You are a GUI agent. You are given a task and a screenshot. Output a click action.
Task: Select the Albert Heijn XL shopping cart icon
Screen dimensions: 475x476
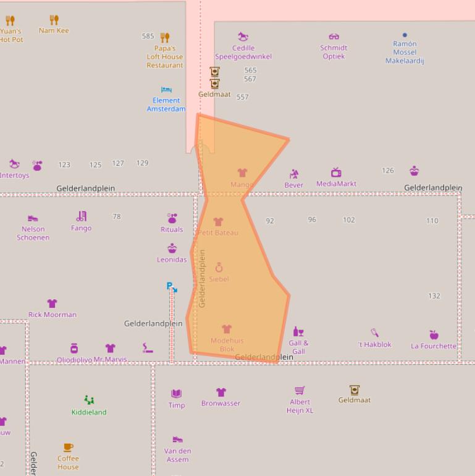pyautogui.click(x=300, y=391)
